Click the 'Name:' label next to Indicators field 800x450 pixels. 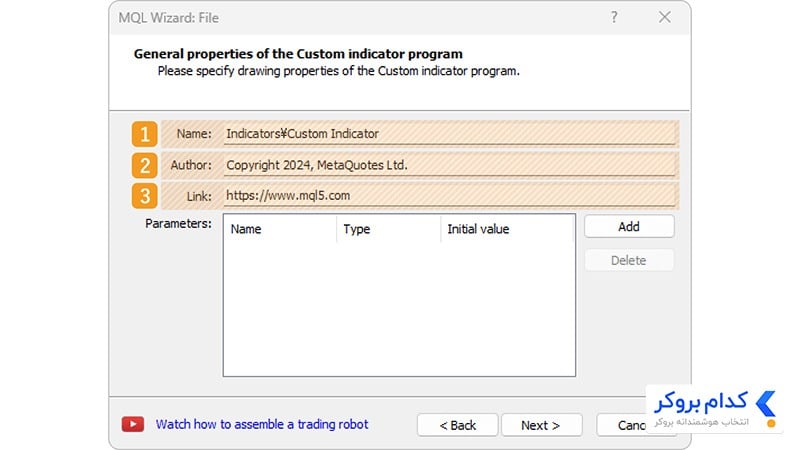[x=194, y=134]
